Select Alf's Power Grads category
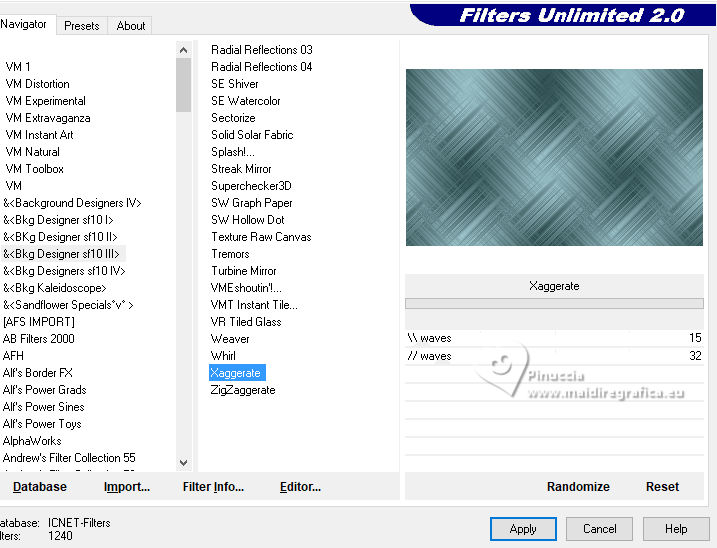 click(45, 390)
